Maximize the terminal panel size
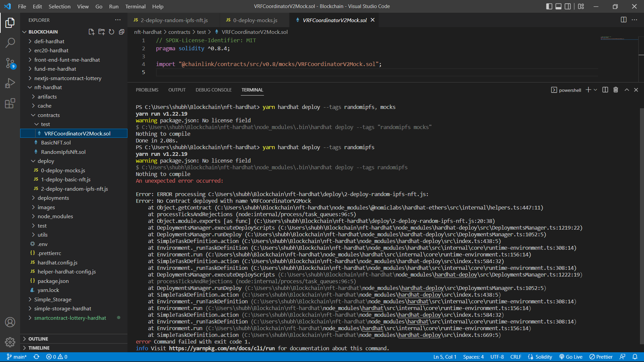Image resolution: width=644 pixels, height=362 pixels. click(627, 90)
